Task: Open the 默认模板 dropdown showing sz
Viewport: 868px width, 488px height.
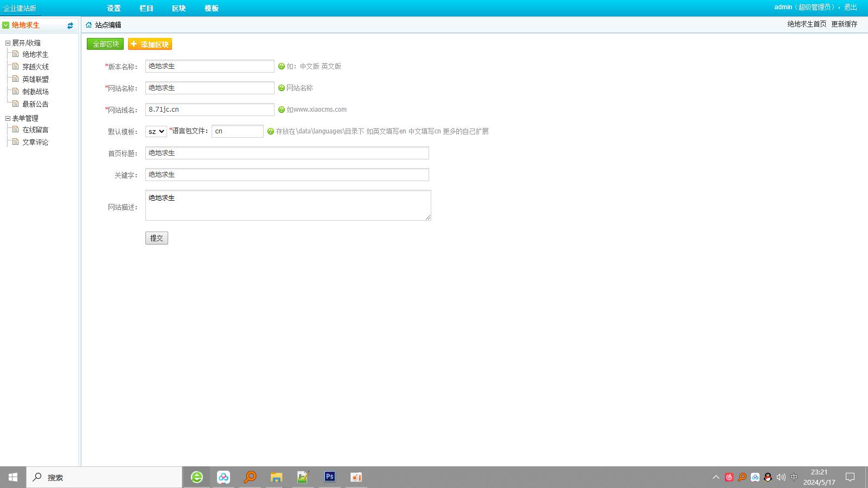Action: pyautogui.click(x=156, y=131)
